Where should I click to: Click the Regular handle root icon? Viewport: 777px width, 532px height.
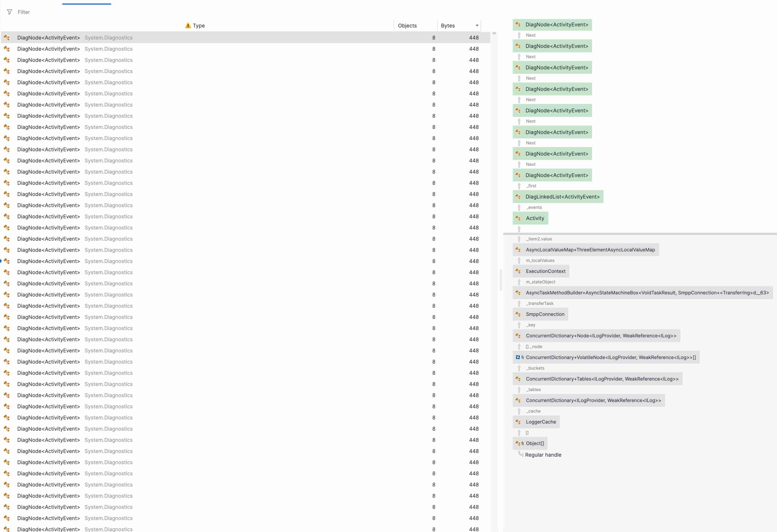click(x=520, y=454)
